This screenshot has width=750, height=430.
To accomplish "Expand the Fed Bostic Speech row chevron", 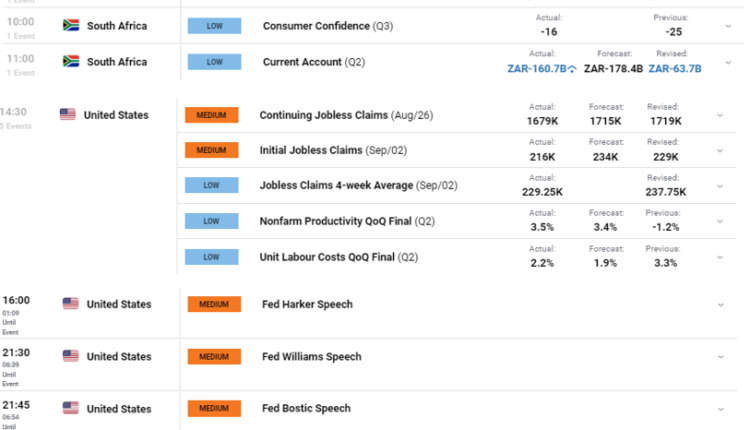I will [720, 408].
